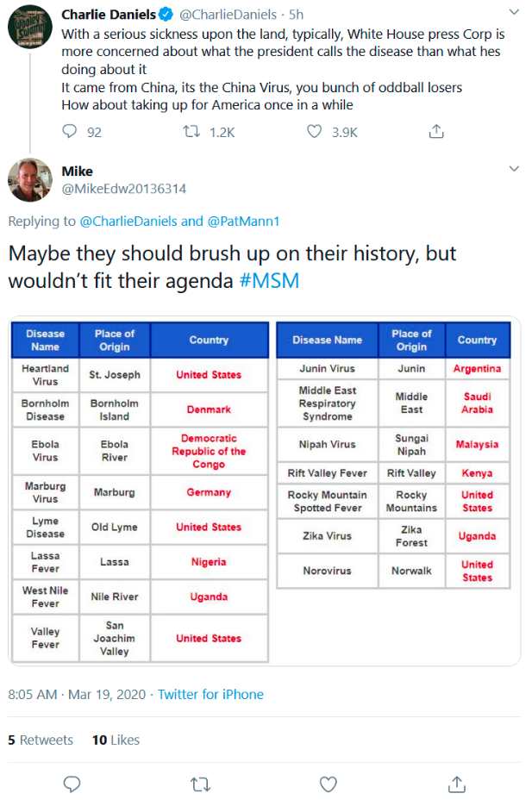Screen dimensions: 532x806
Task: Open Charlie Daniels' tweet options chevron
Action: coord(514,12)
